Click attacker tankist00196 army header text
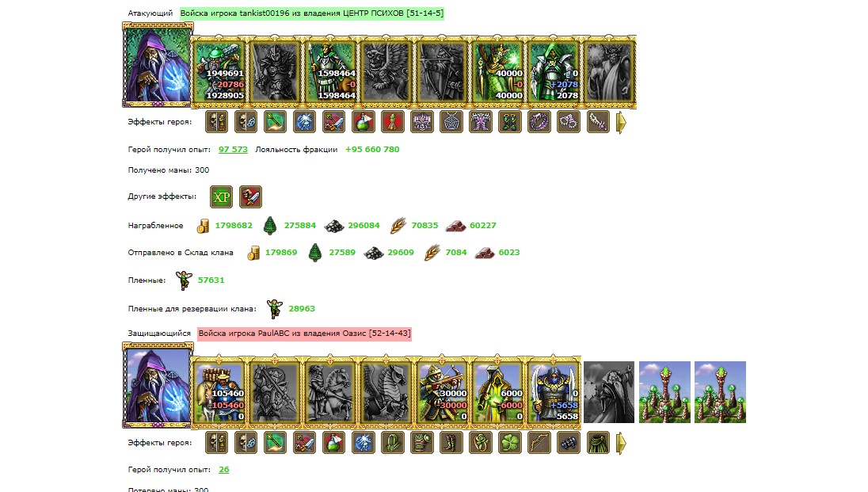This screenshot has width=868, height=492. tap(312, 13)
